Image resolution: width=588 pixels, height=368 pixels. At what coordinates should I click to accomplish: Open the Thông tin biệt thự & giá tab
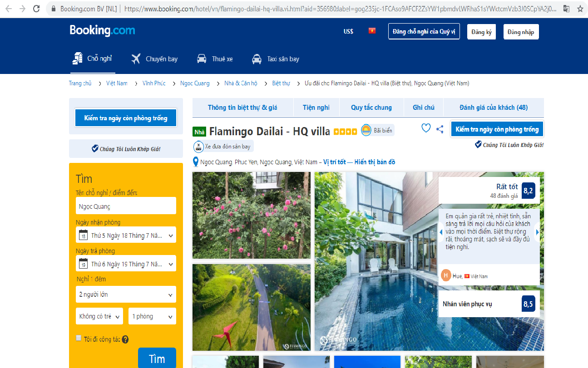pyautogui.click(x=242, y=108)
